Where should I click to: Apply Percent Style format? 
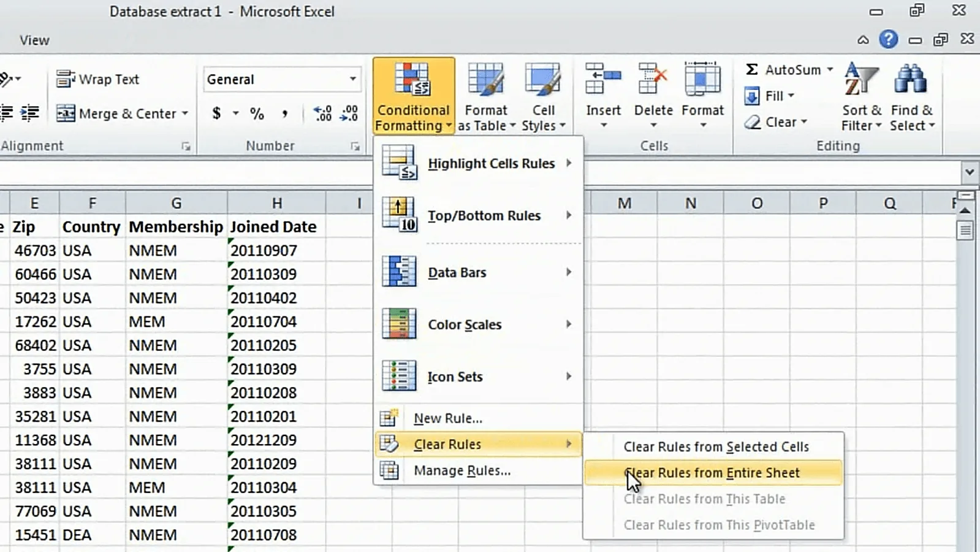pos(257,113)
